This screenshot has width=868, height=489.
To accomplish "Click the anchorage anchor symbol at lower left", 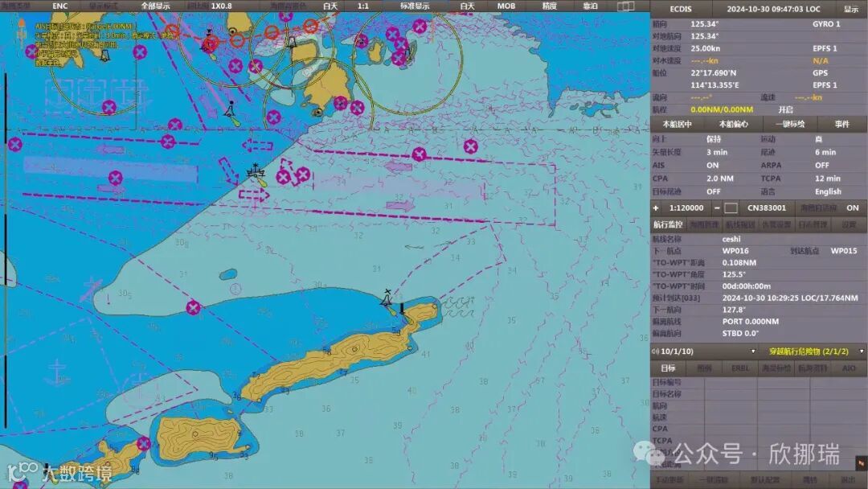I will click(58, 372).
